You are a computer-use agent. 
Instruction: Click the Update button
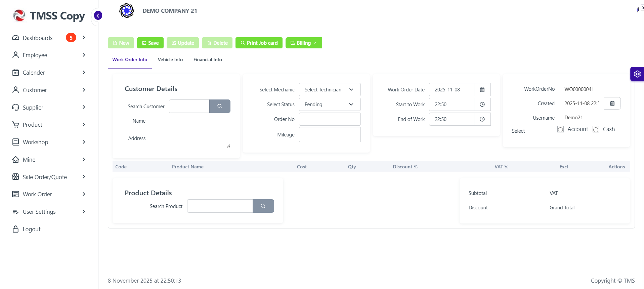tap(183, 43)
